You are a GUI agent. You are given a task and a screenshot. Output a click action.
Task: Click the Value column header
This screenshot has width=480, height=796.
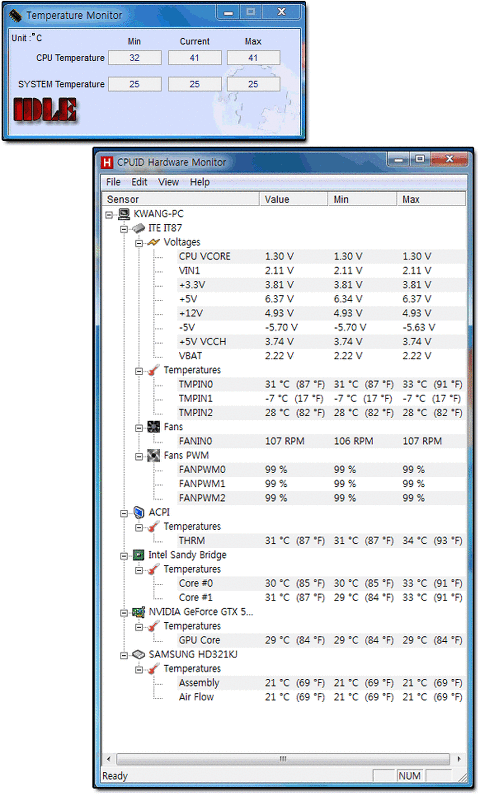[x=294, y=199]
